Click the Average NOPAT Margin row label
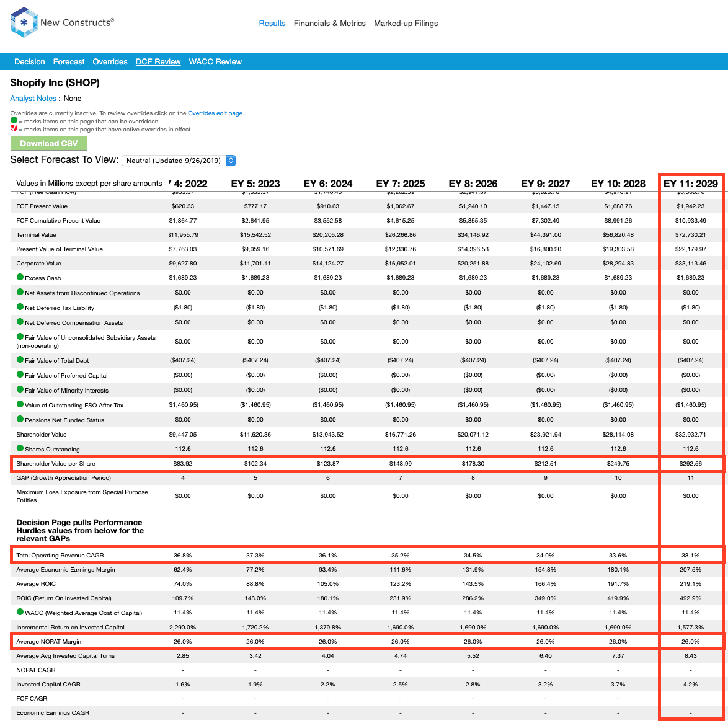 49,642
